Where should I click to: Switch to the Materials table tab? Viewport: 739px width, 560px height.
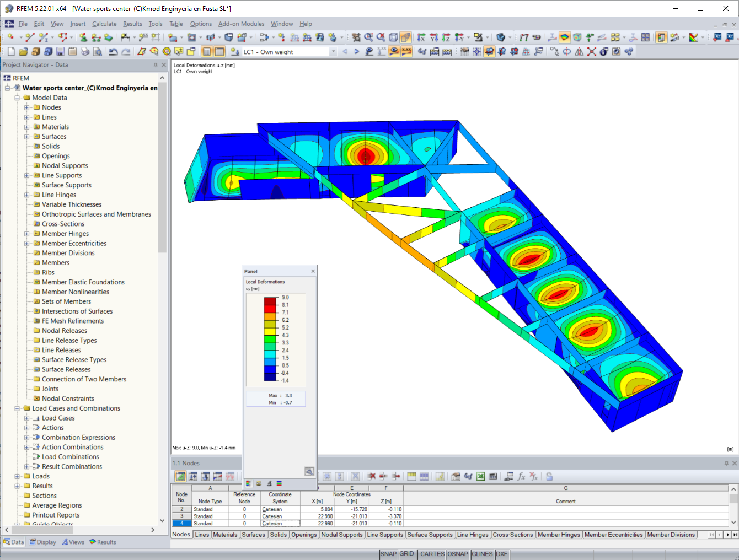(x=225, y=535)
